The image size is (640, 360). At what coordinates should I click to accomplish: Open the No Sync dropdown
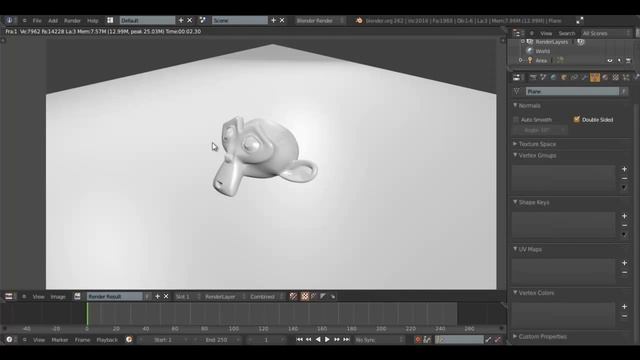379,340
